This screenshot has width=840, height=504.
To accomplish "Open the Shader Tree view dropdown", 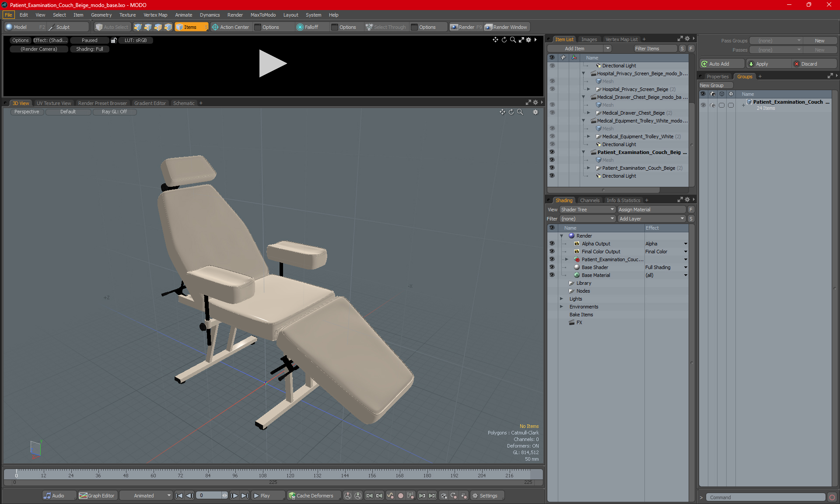I will [x=588, y=210].
